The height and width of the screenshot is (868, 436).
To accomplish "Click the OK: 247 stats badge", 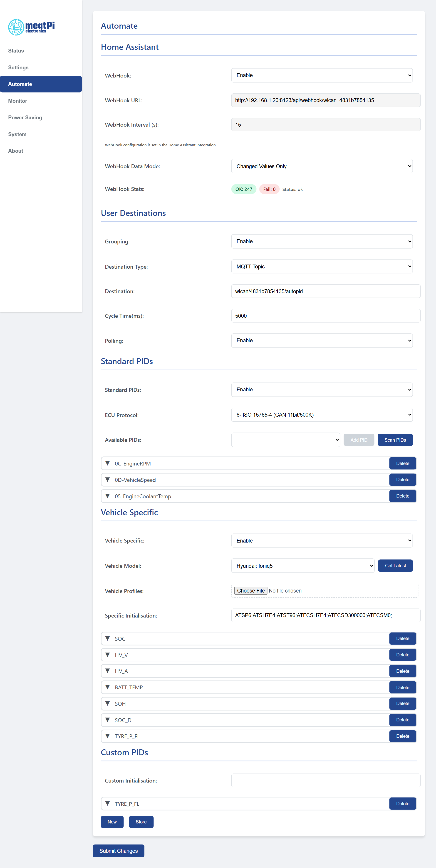I will click(244, 189).
